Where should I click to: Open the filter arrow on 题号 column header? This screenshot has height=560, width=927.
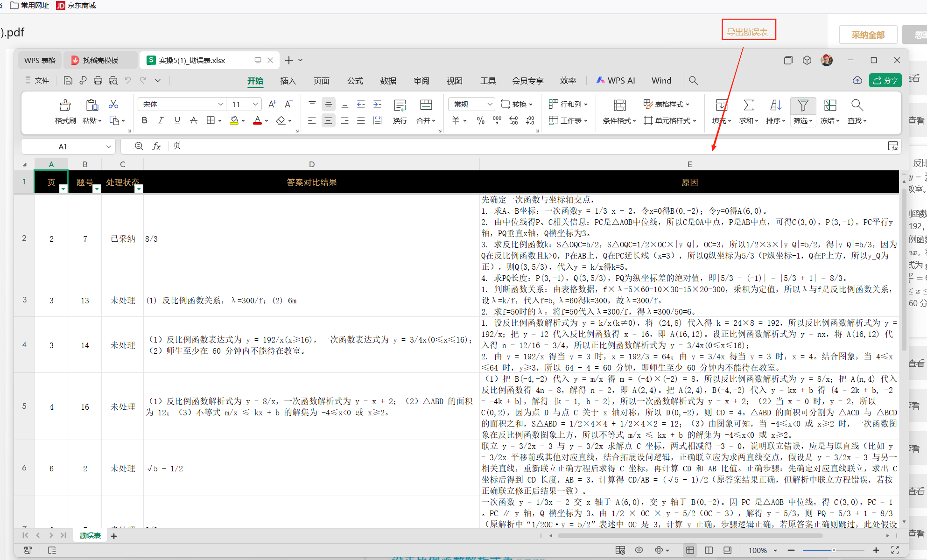pos(97,189)
